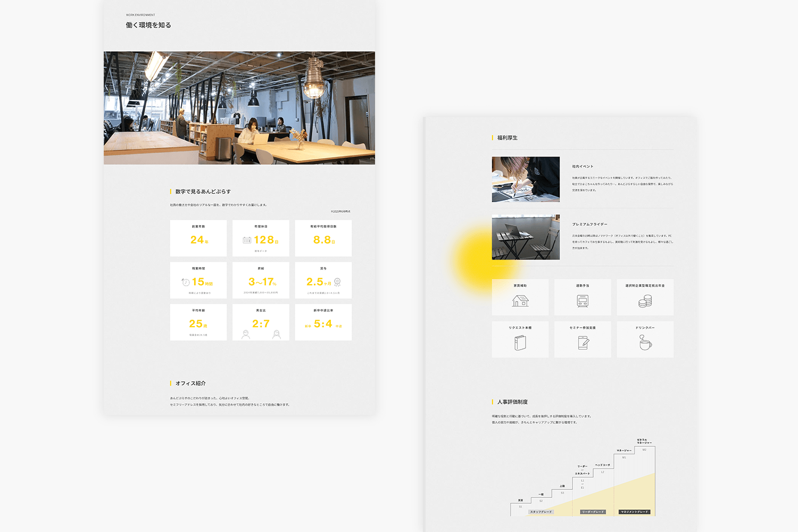Screen dimensions: 798x532
Task: Click the train icon under 通勤手当
Action: coord(583,302)
